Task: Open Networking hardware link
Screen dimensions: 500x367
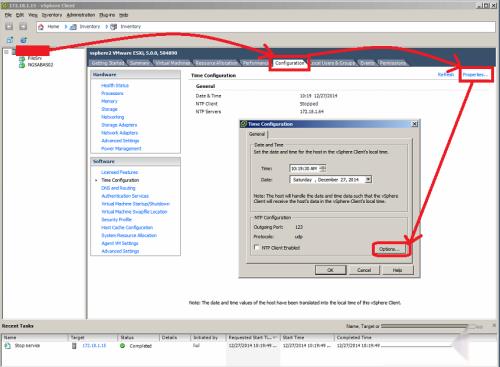Action: click(113, 117)
